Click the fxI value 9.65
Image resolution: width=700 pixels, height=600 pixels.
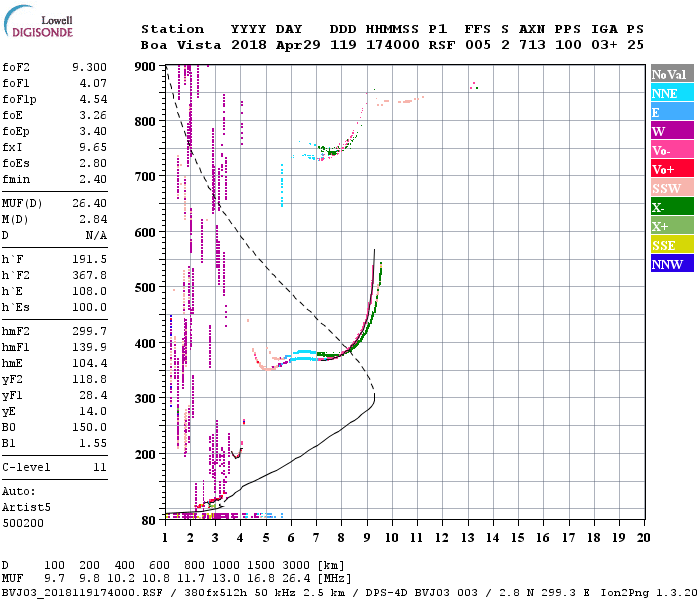(93, 147)
